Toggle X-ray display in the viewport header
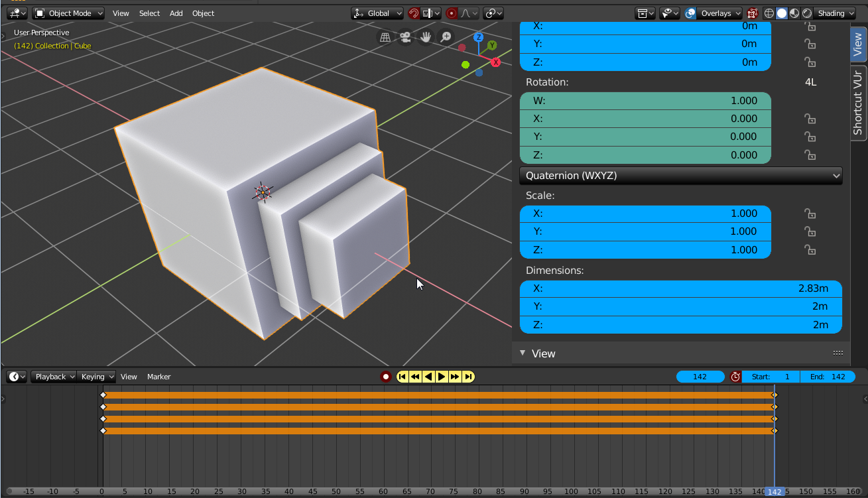Screen dimensions: 868x498 752,13
